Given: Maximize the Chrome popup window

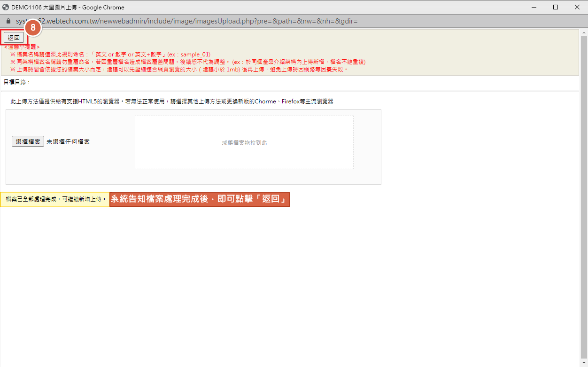Looking at the screenshot, I should point(555,7).
